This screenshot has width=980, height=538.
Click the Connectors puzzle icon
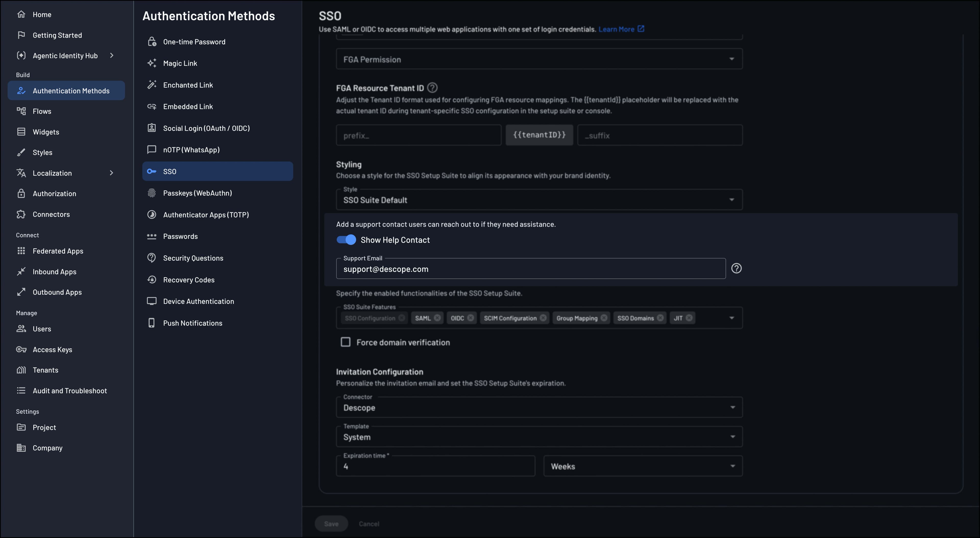coord(21,214)
